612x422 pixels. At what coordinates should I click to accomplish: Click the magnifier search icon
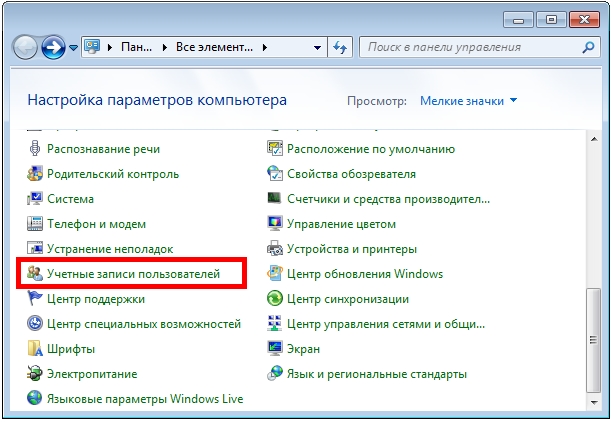[588, 47]
